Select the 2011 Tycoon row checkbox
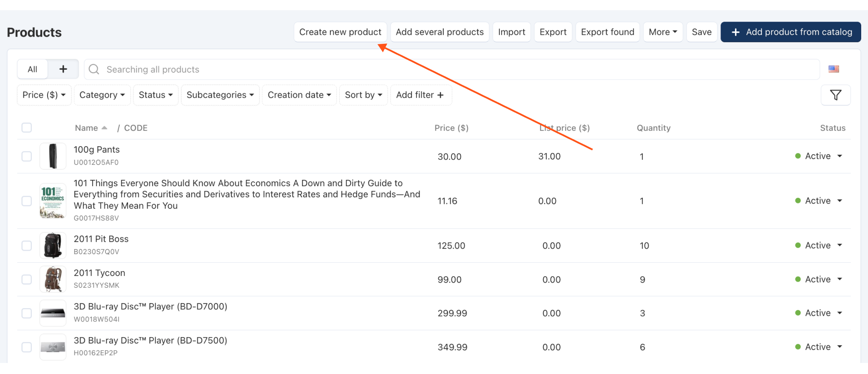 [x=27, y=279]
